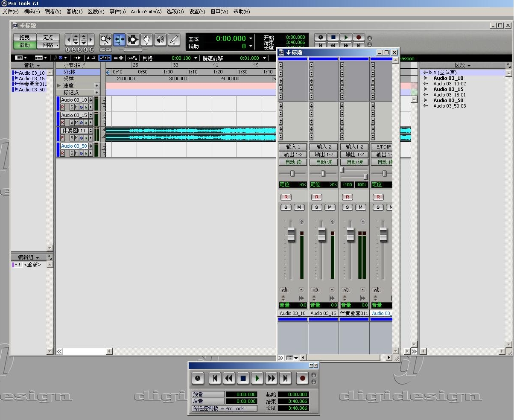Click 自动 读 automation mode on Audio 03_15 channel
517x420 pixels.
324,162
